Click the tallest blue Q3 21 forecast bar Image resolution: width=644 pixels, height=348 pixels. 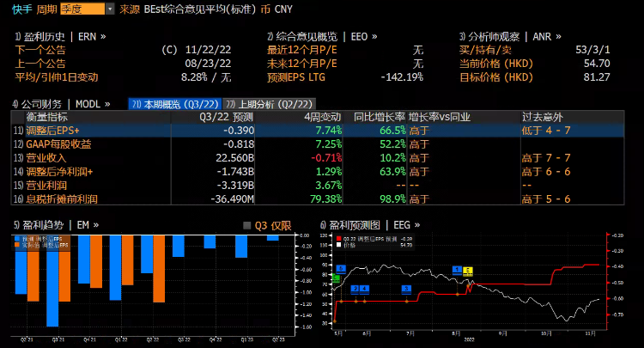[x=52, y=281]
